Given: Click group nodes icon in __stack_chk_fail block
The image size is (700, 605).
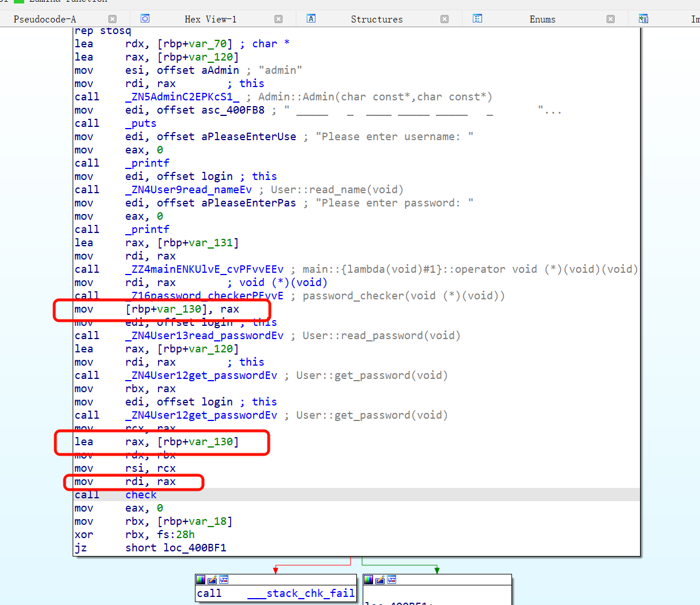Looking at the screenshot, I should tap(224, 580).
